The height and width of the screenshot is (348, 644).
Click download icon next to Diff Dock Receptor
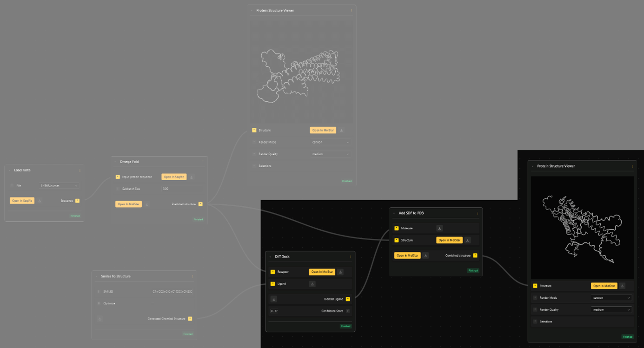point(340,272)
